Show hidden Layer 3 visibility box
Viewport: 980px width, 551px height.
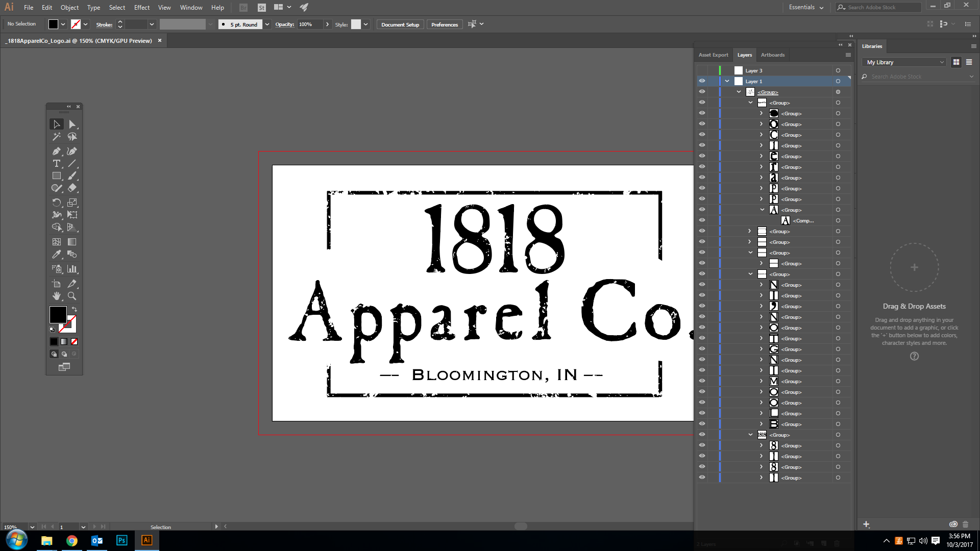(702, 70)
